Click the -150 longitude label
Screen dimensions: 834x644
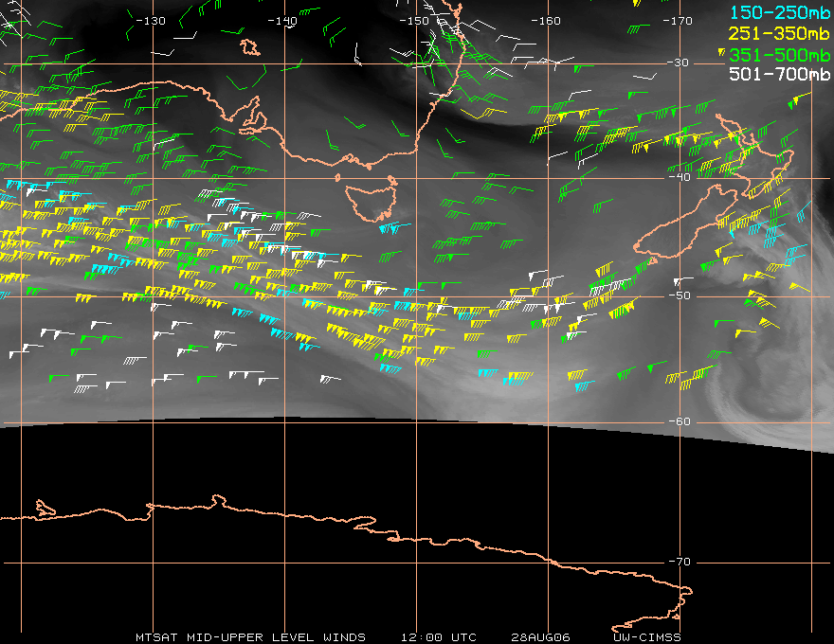414,21
